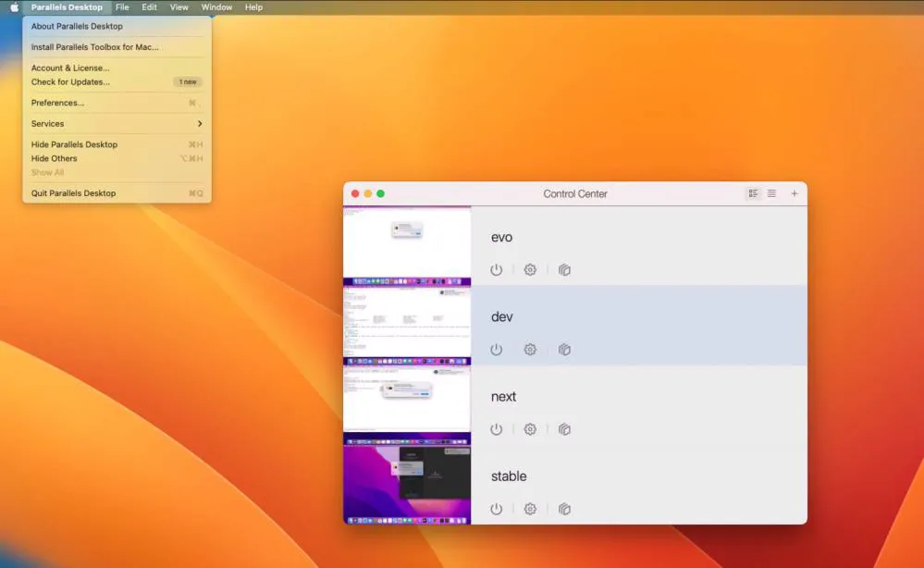
Task: Click the snapshots icon for next
Action: [x=564, y=429]
